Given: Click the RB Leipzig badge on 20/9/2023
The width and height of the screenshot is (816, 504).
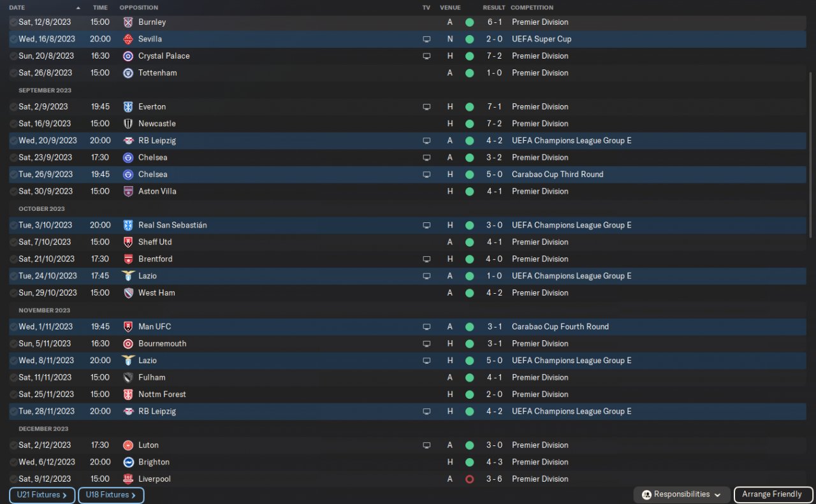Looking at the screenshot, I should click(128, 141).
